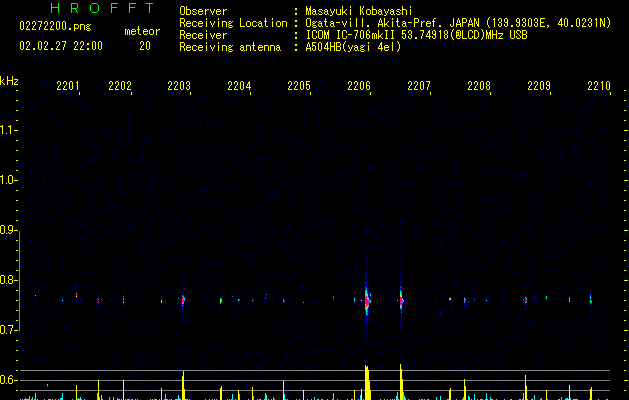Click the 2204 time marker
629x400 pixels.
pos(239,86)
